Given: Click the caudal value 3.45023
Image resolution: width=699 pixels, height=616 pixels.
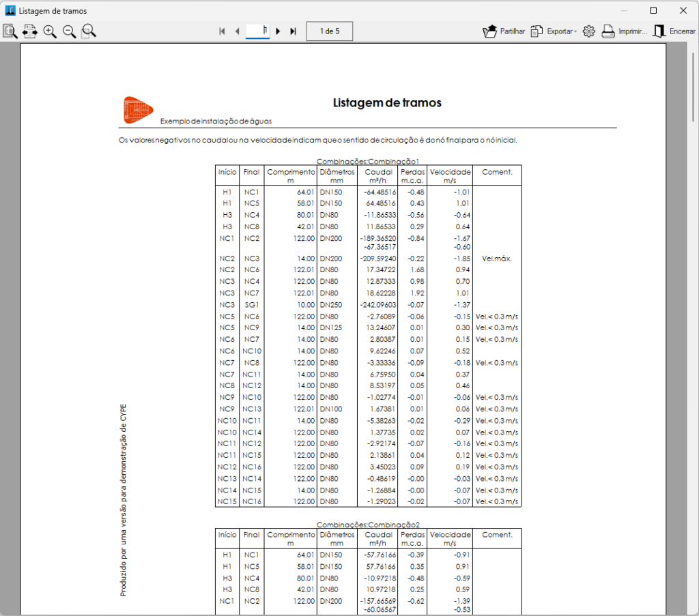Looking at the screenshot, I should coord(382,467).
